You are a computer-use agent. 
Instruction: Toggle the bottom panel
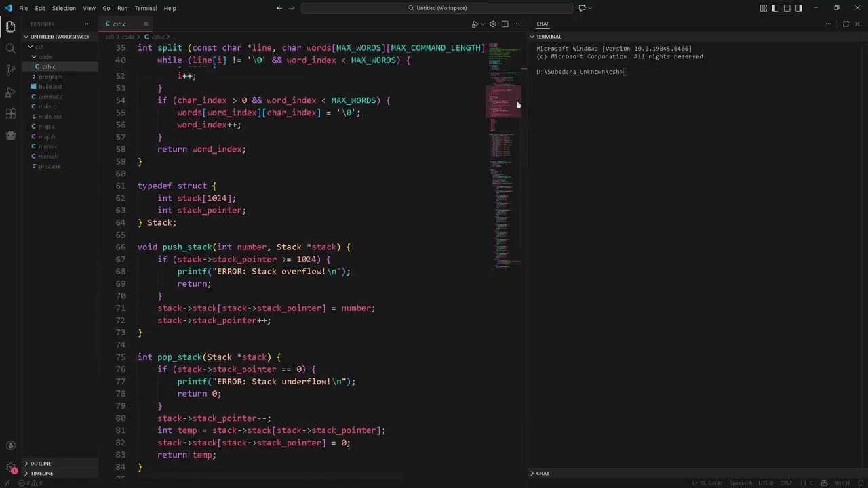pos(787,8)
